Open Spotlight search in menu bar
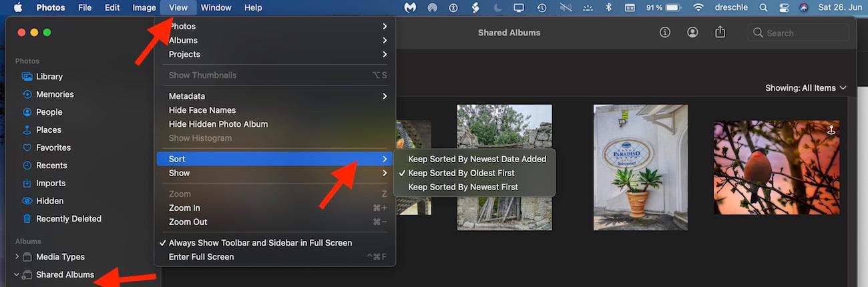This screenshot has height=287, width=868. 764,7
